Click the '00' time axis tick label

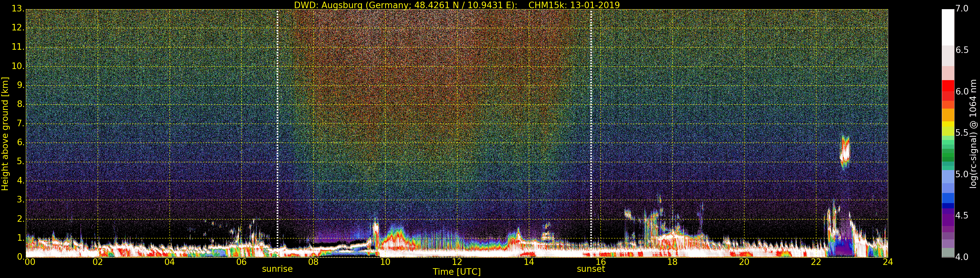click(30, 262)
